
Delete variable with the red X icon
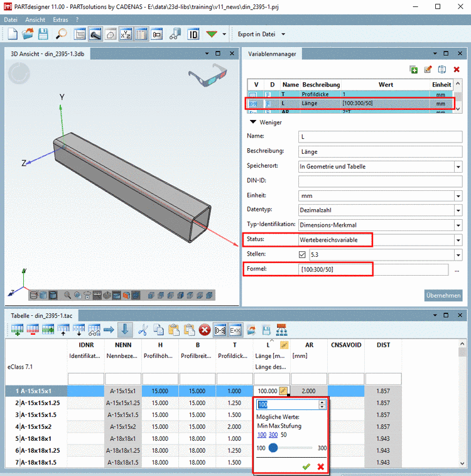tap(457, 70)
